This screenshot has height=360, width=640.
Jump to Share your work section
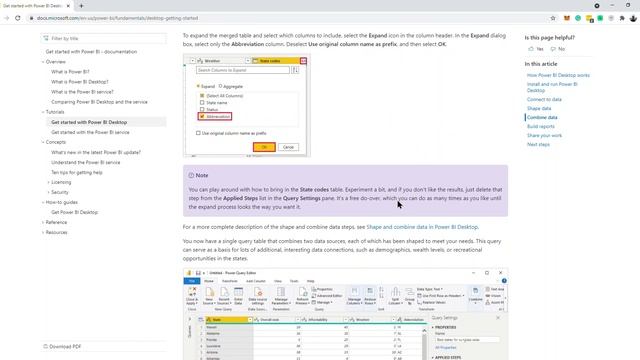click(x=544, y=136)
